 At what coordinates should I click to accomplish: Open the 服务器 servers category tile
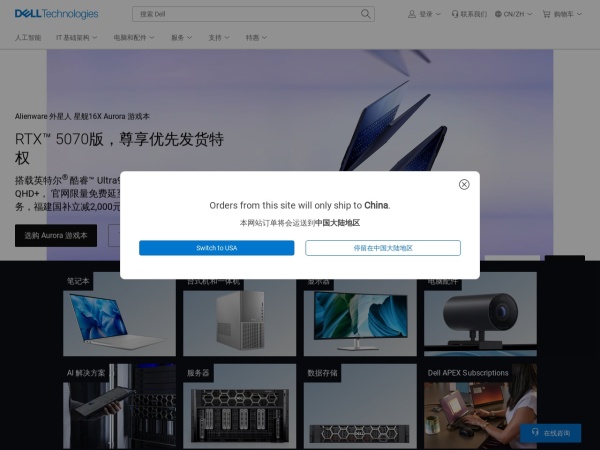pyautogui.click(x=240, y=406)
